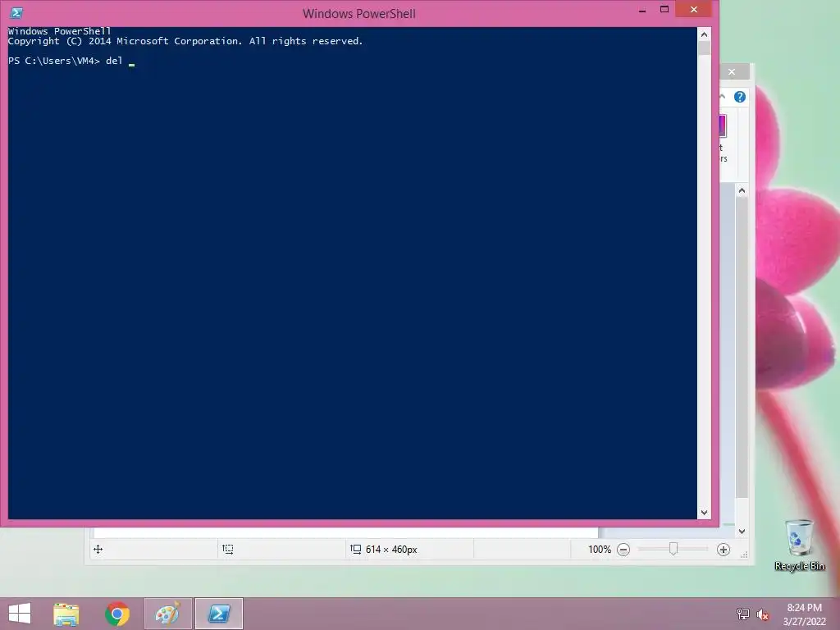Click the Paint zoom slider handle
Viewport: 840px width, 630px height.
click(x=673, y=549)
